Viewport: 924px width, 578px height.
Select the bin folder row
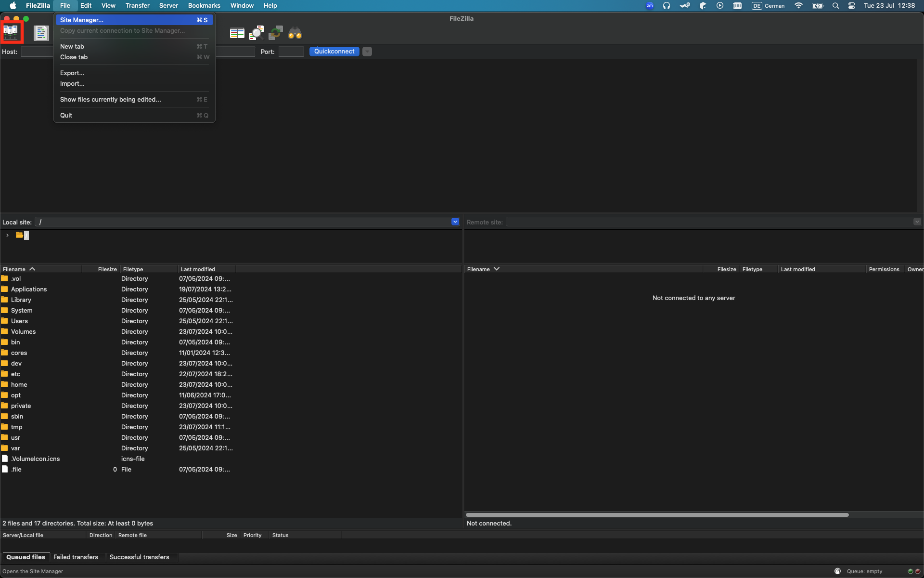click(x=231, y=342)
